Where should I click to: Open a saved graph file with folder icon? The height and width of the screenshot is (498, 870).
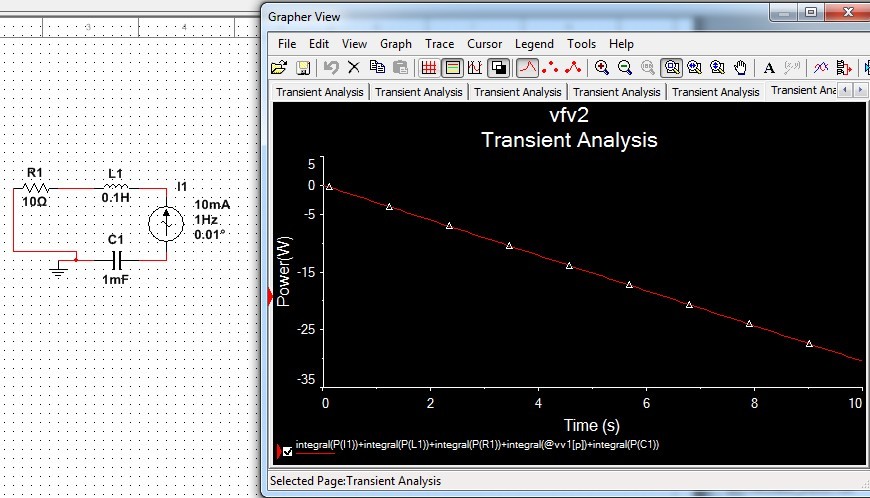click(x=279, y=68)
